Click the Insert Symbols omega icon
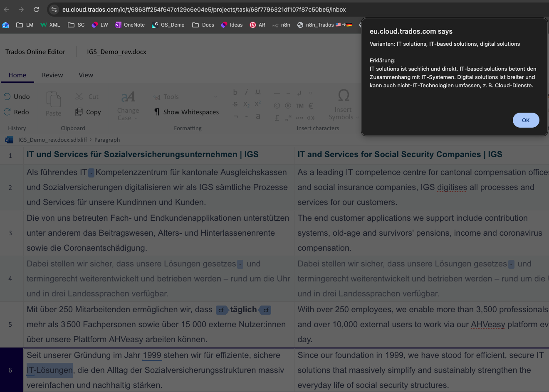Screen dimensions: 549x392 [343, 95]
